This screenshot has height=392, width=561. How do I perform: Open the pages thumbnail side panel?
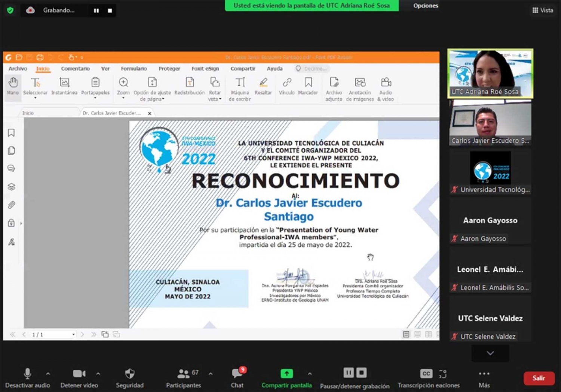(11, 151)
